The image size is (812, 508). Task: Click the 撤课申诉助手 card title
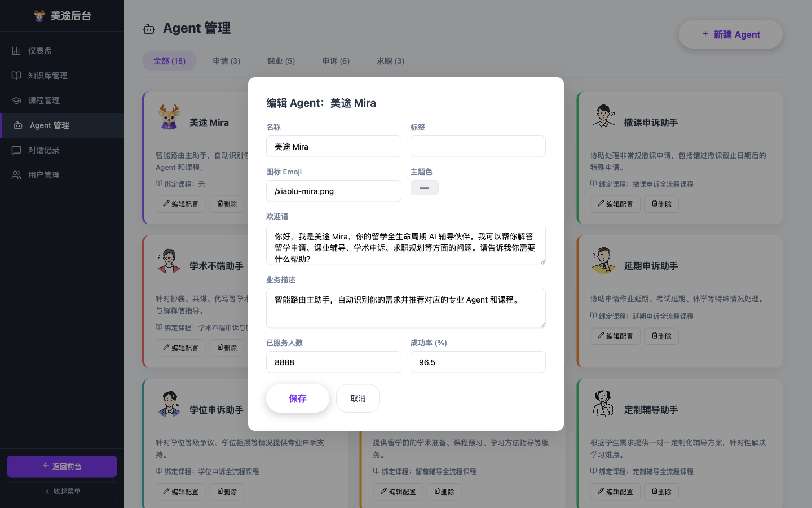(x=651, y=122)
